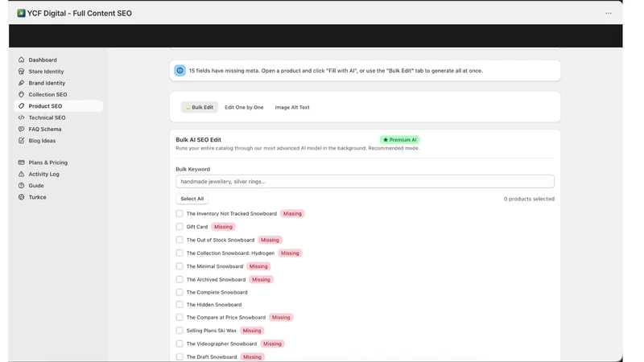Check The Inventory Not Tracked Snowboard checkbox

pyautogui.click(x=180, y=213)
